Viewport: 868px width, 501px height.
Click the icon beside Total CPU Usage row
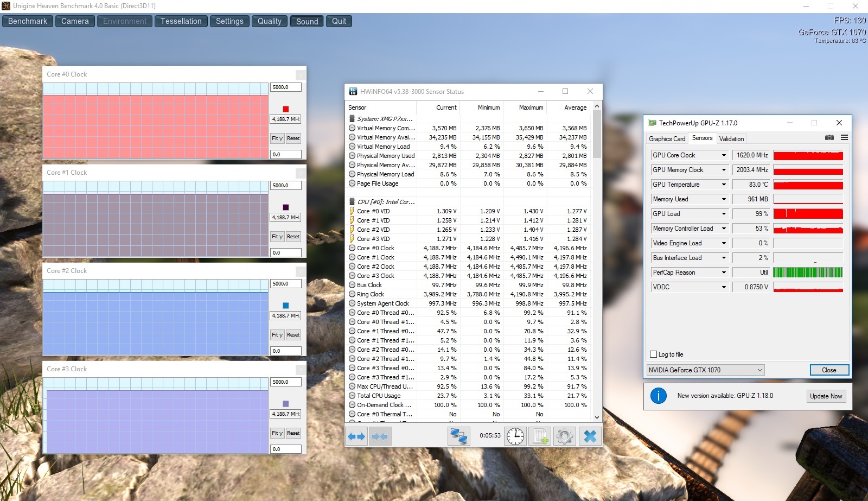352,396
